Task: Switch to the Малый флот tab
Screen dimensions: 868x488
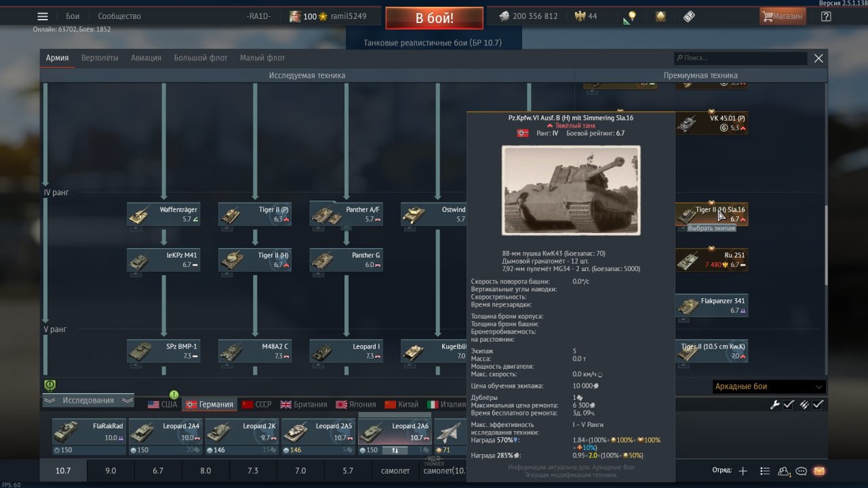Action: [x=262, y=58]
